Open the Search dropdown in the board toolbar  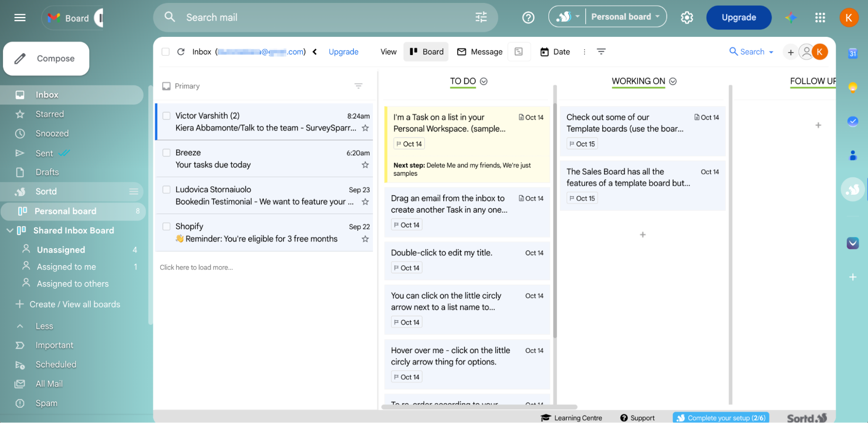tap(752, 52)
